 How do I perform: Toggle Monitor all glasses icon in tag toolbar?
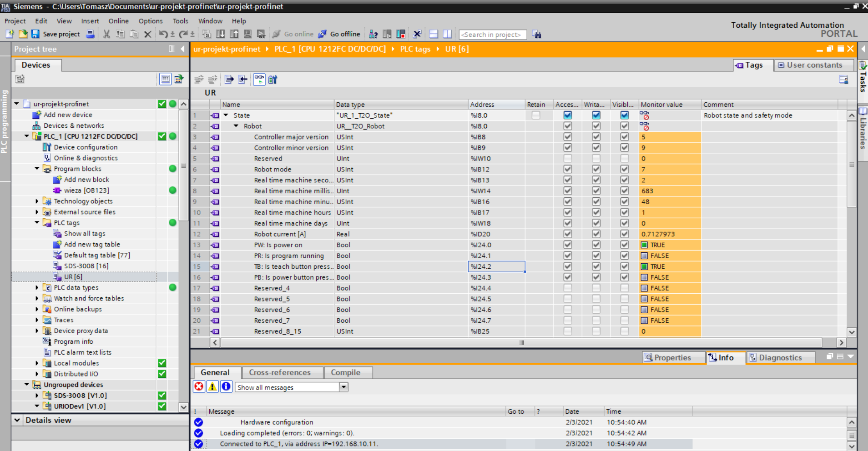click(x=259, y=80)
